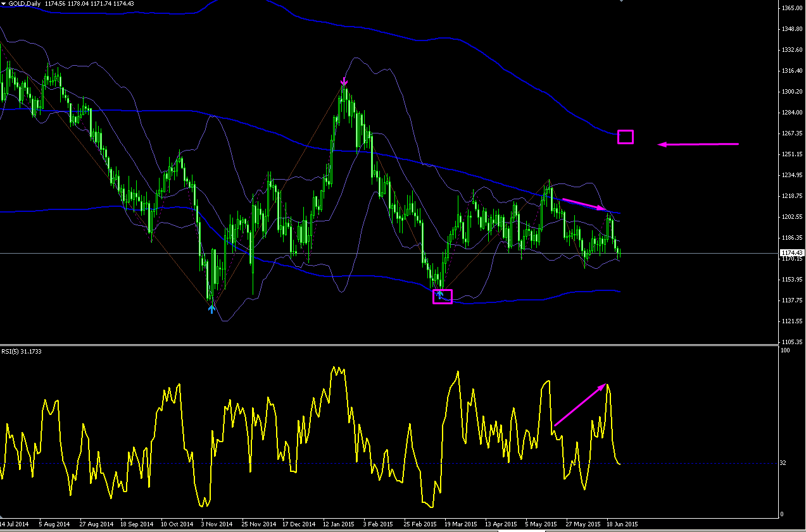Image resolution: width=806 pixels, height=532 pixels.
Task: Click the blue up arrow inside the magenta square
Action: point(439,294)
